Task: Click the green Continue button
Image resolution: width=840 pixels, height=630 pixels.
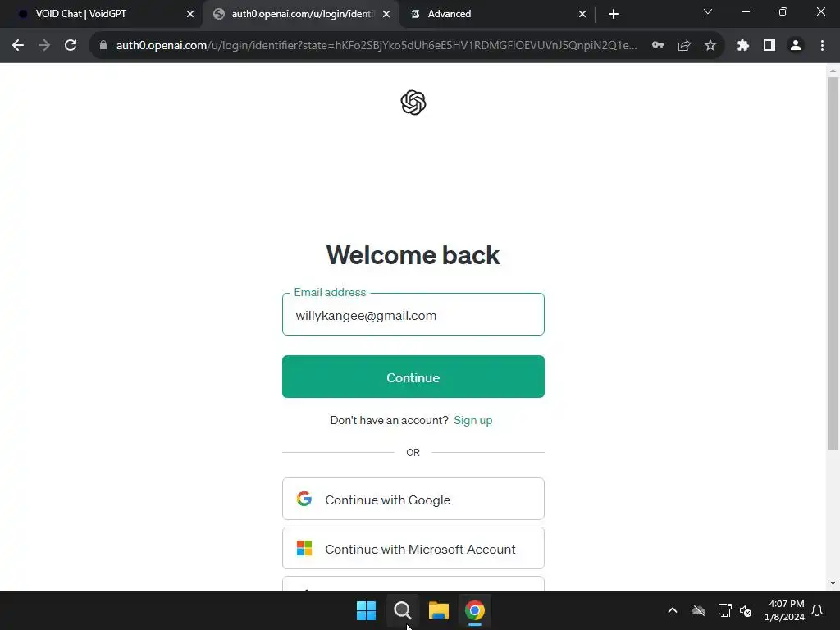Action: pos(413,377)
